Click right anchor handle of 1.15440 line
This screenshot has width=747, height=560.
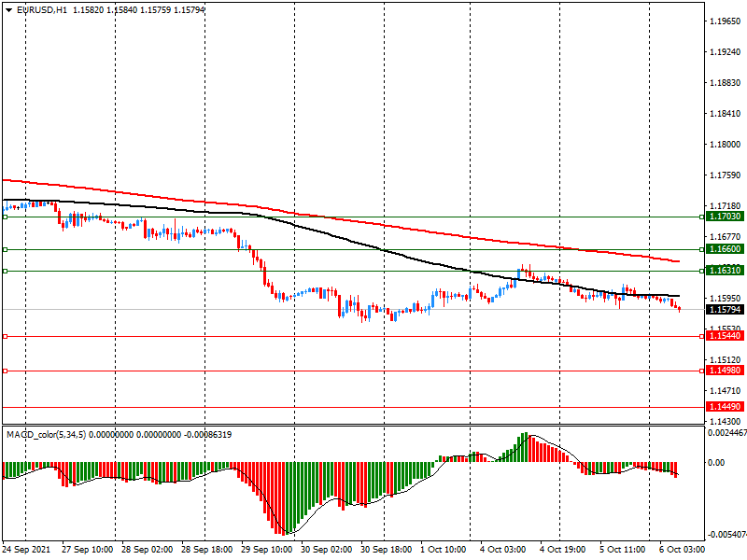point(702,337)
